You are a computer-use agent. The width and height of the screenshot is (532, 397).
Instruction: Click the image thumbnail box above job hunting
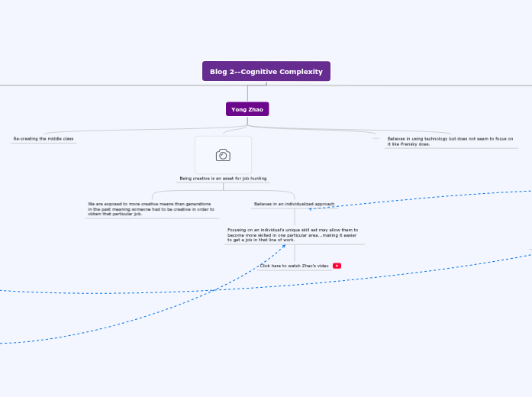pos(223,155)
